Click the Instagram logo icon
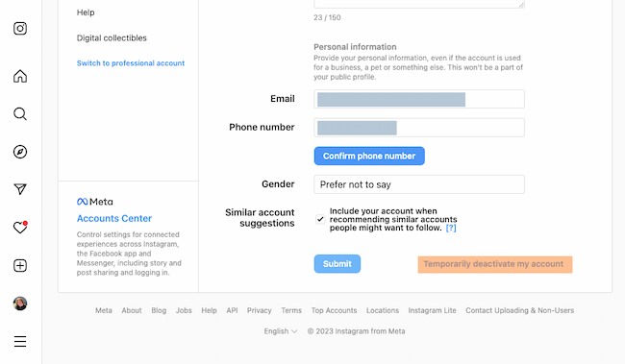The image size is (625, 364). coord(20,28)
